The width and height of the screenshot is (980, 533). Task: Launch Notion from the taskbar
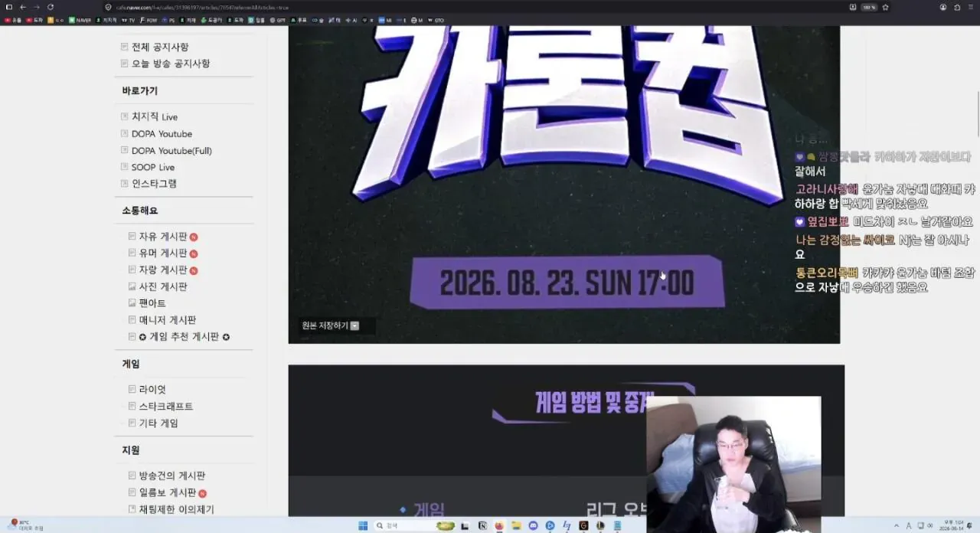click(482, 526)
